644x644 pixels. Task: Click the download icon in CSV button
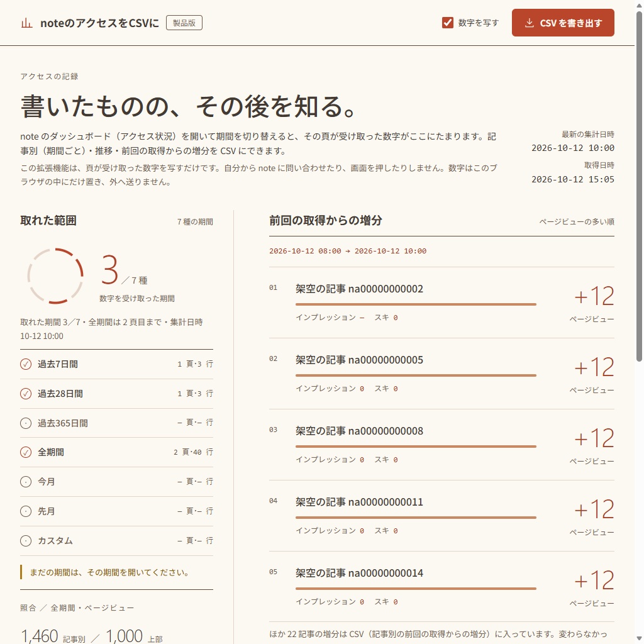530,23
